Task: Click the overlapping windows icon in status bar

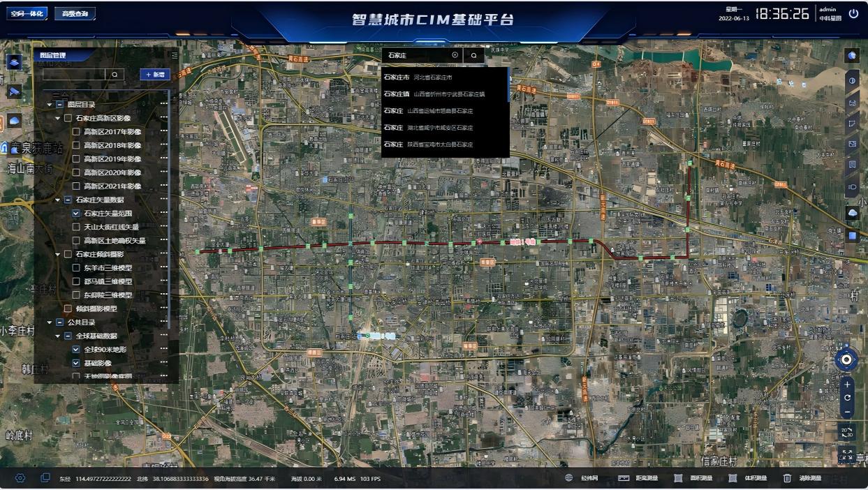Action: point(45,478)
